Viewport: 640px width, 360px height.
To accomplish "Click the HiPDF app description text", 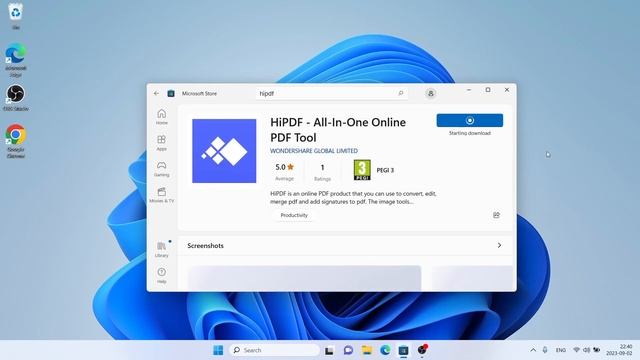I will [x=353, y=198].
